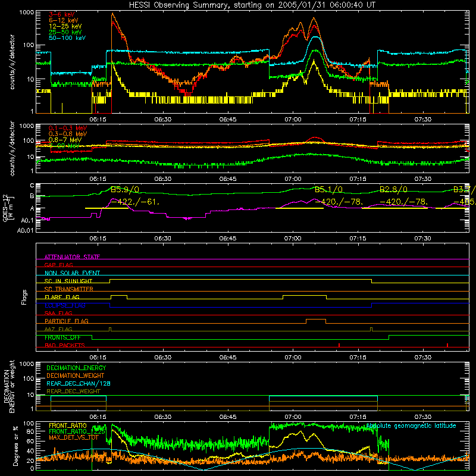476x476 pixels.
Task: Click the yellow flare interval bar under B5.9/0
Action: 107,208
